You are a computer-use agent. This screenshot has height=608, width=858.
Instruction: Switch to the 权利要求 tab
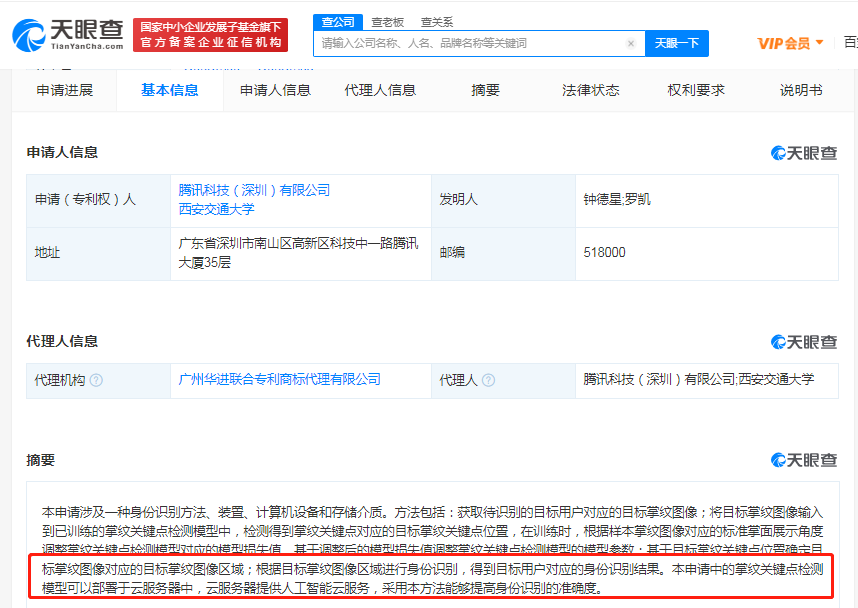pyautogui.click(x=696, y=90)
